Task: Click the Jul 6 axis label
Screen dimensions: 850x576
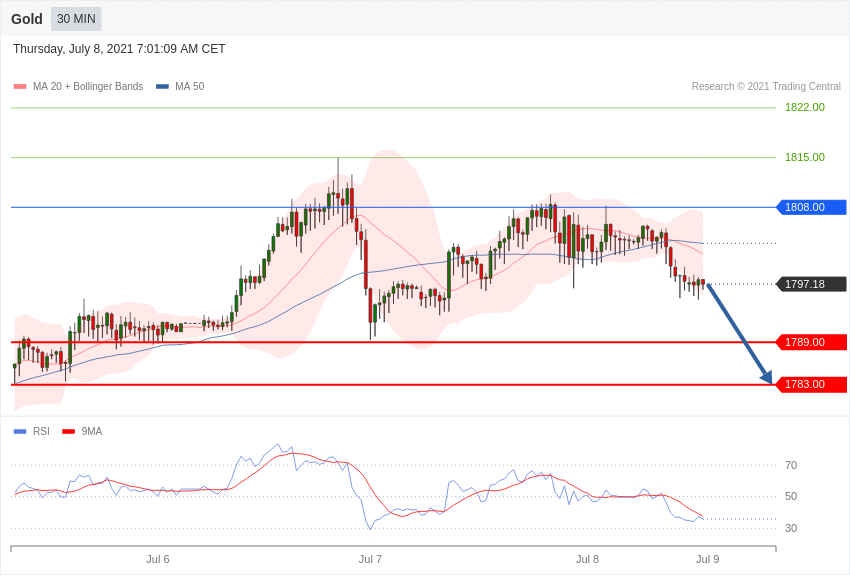Action: 158,559
